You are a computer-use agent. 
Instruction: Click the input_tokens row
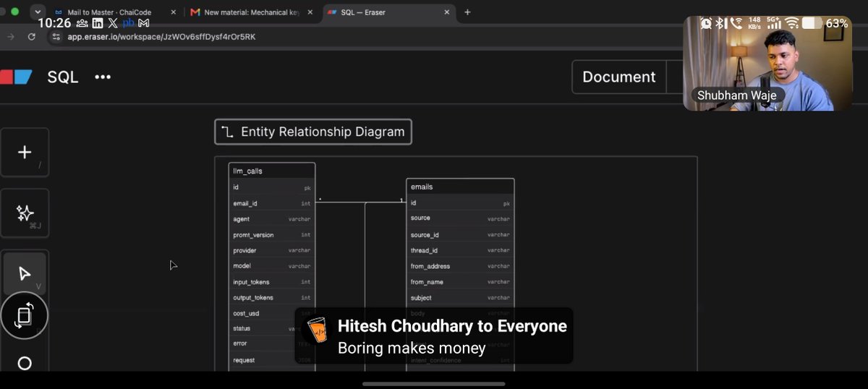(272, 282)
